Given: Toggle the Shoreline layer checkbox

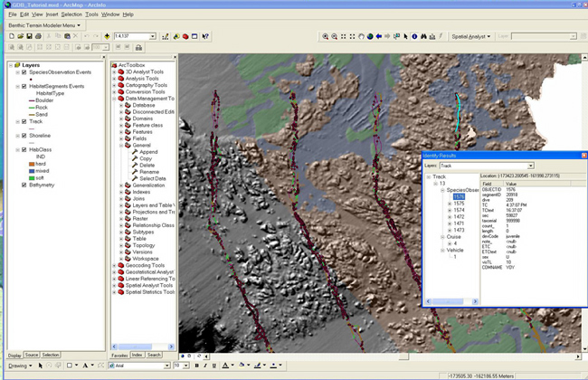Looking at the screenshot, I should coord(24,136).
